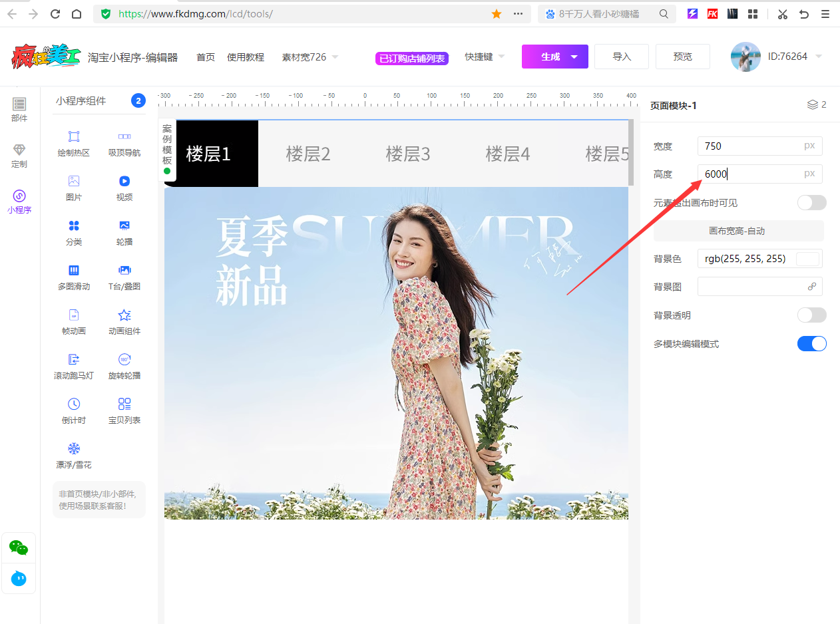Select the 楼层4 navigation tab

508,154
